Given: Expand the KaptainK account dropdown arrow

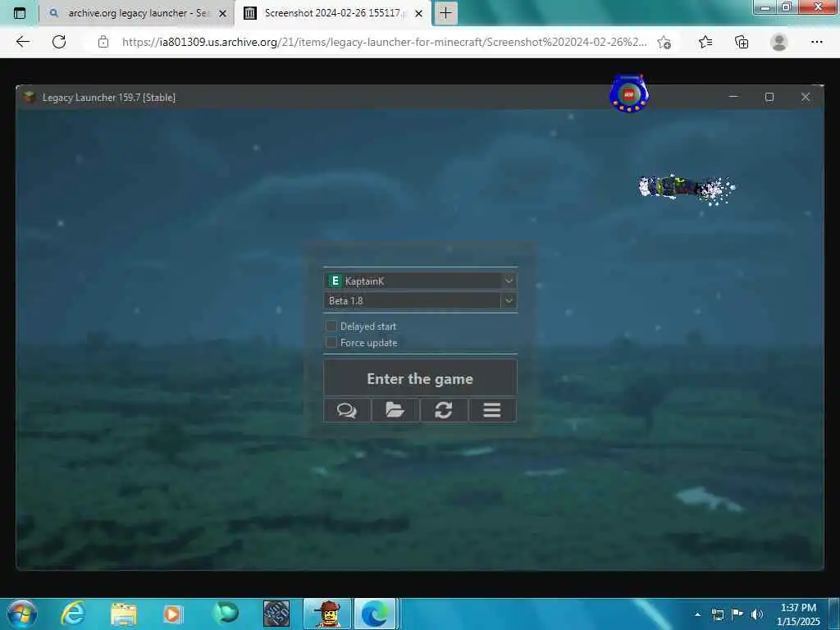Looking at the screenshot, I should coord(509,281).
